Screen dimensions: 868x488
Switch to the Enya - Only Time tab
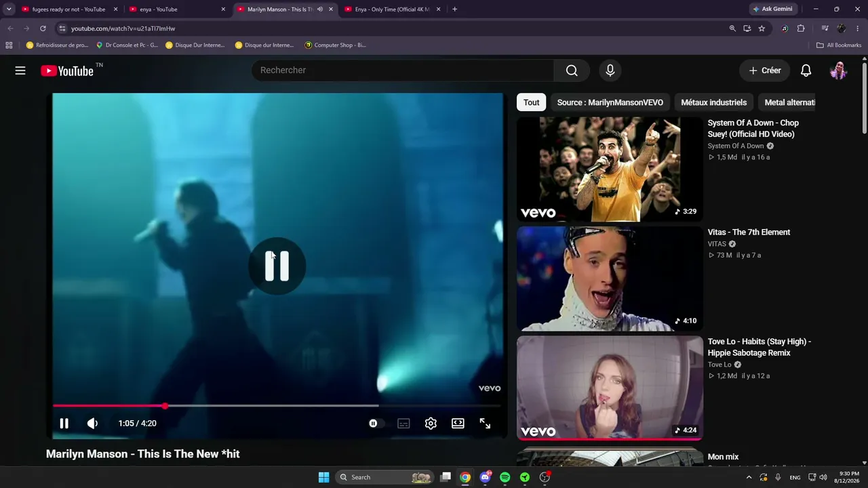pos(393,9)
